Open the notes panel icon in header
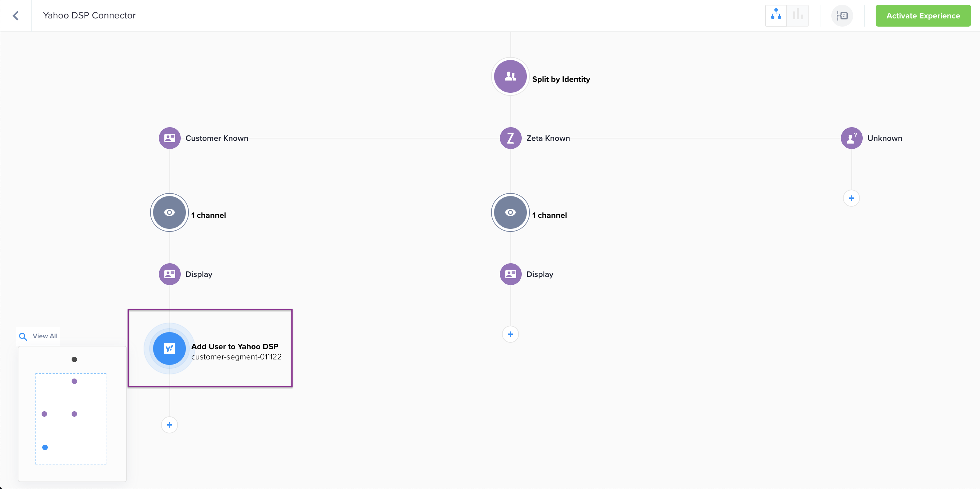 (x=842, y=16)
